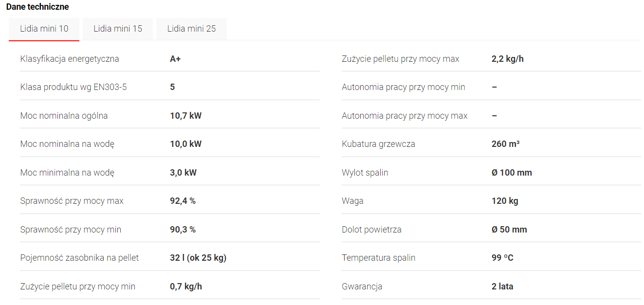This screenshot has height=305, width=644.
Task: Open the Lidia mini 15 tab
Action: click(118, 29)
